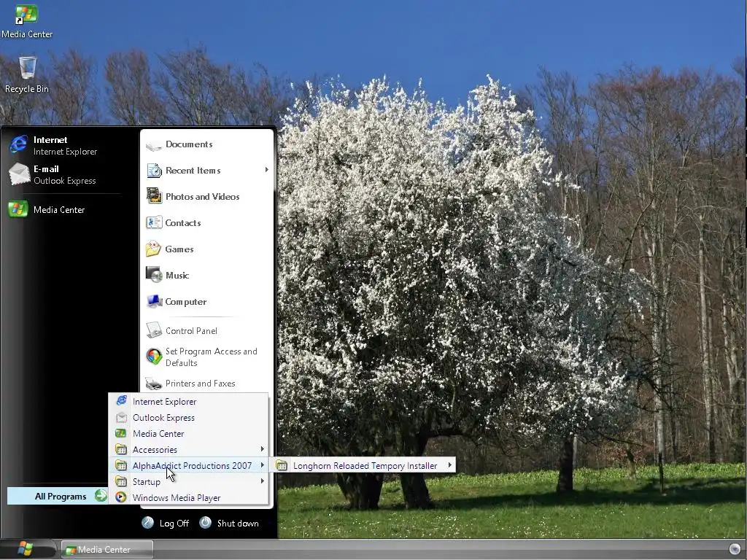Open Control Panel entry

[x=207, y=330]
